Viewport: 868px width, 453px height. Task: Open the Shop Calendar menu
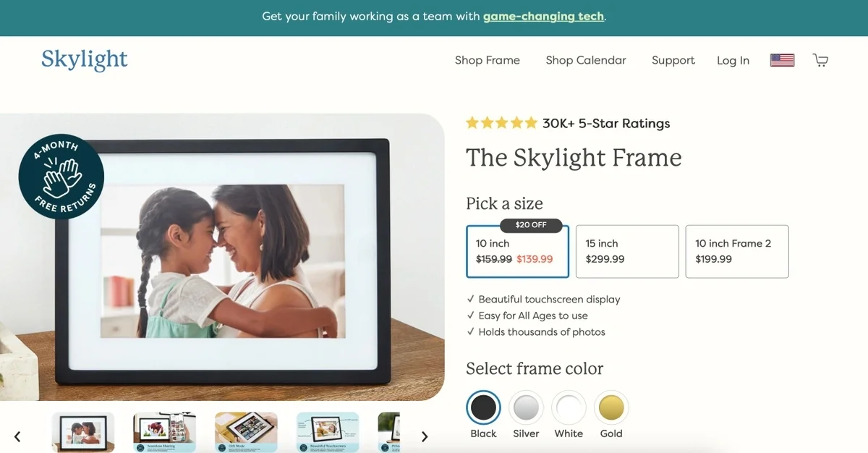[586, 60]
